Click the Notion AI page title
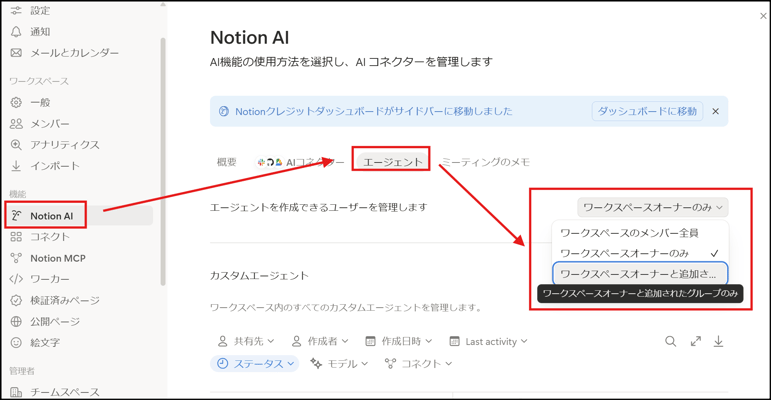771x400 pixels. (x=249, y=37)
